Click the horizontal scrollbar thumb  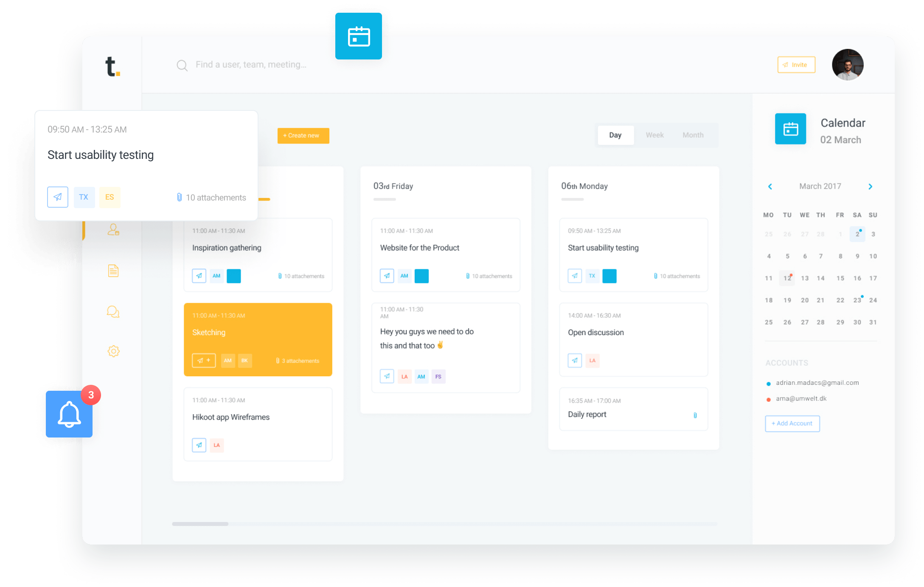point(200,524)
